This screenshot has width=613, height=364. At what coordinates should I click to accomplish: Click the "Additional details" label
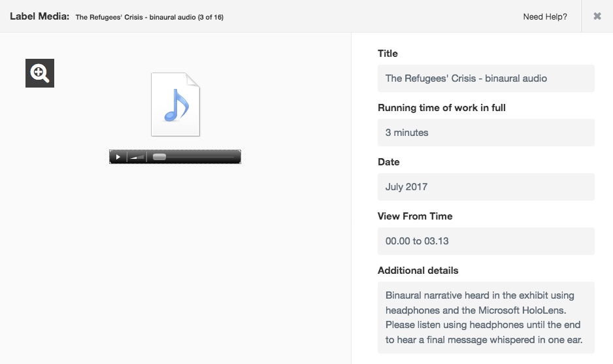point(418,271)
